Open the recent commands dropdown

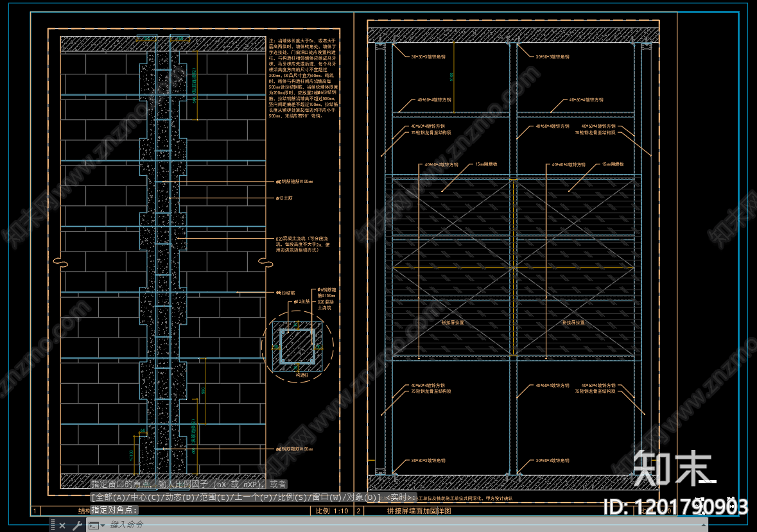pos(96,525)
